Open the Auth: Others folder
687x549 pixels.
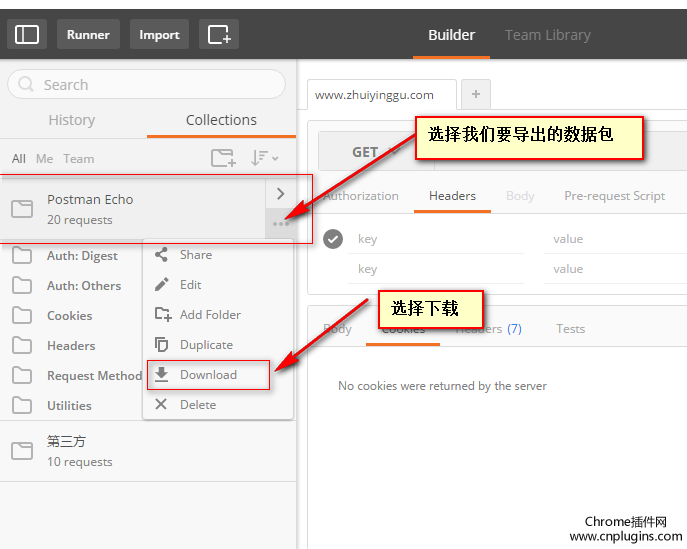[x=84, y=286]
